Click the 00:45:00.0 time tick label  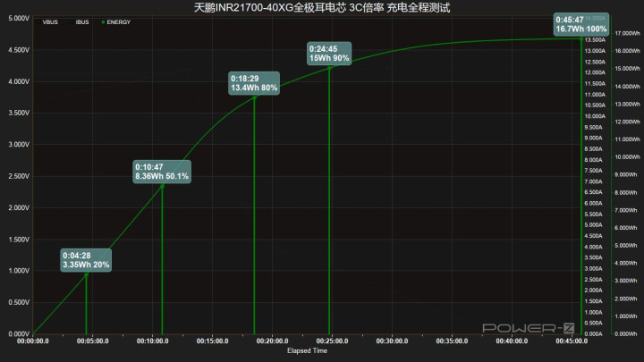pos(572,341)
